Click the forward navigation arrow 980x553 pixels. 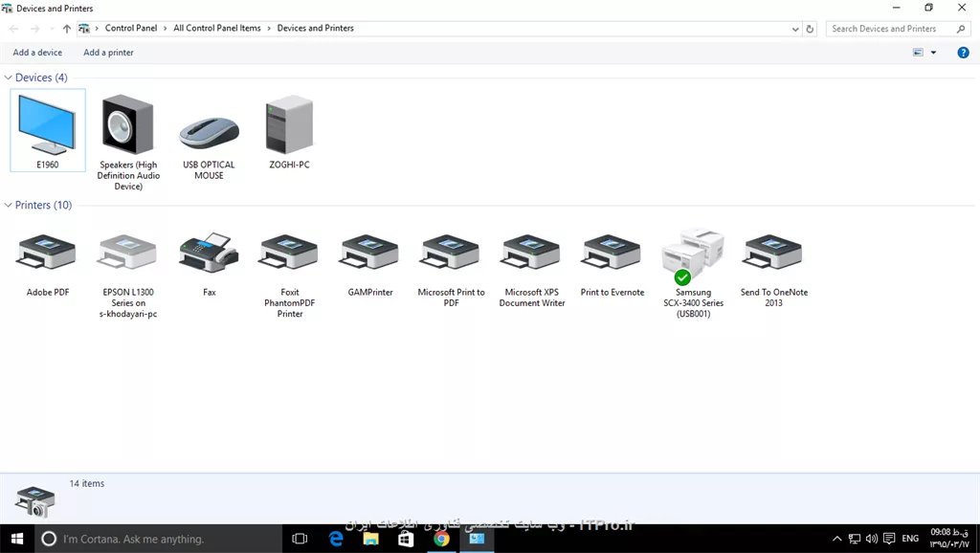pos(35,29)
